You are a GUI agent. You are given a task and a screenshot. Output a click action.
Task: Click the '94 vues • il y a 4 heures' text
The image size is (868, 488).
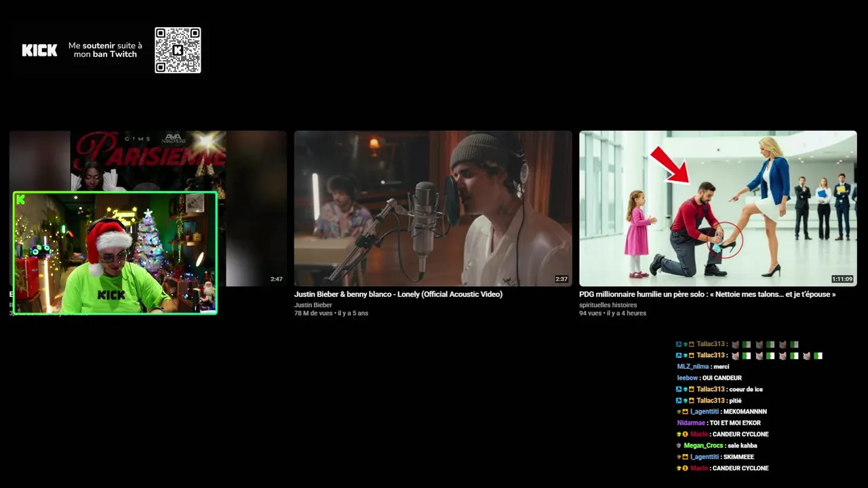[613, 313]
